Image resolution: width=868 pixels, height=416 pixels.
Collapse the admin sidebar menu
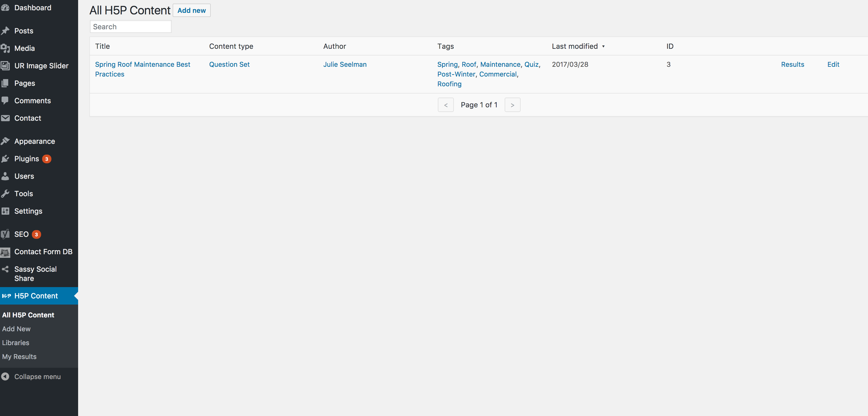coord(38,377)
